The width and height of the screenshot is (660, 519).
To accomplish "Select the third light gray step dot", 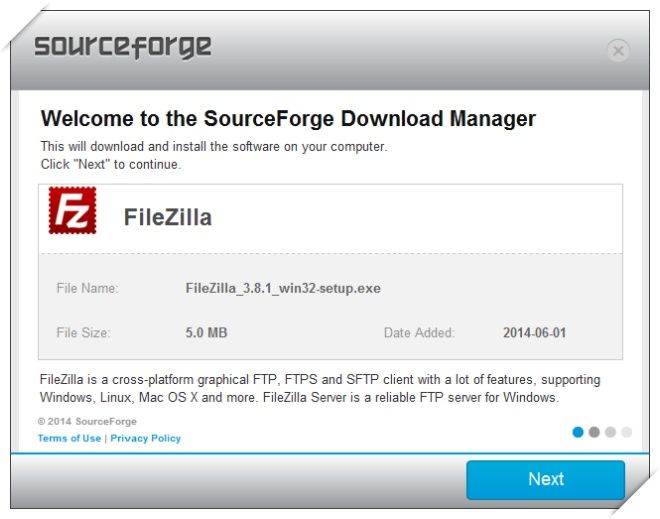I will click(610, 432).
